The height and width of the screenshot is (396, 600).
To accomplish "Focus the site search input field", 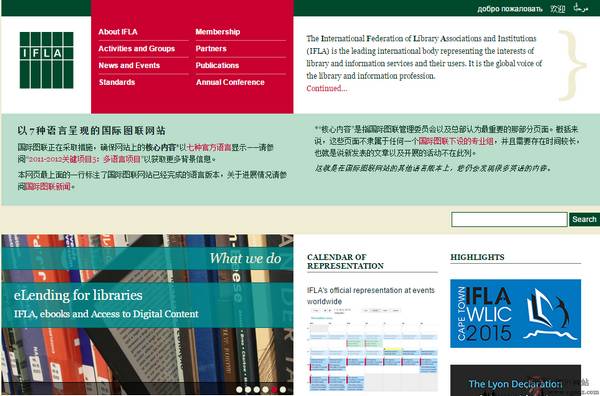I will 509,220.
